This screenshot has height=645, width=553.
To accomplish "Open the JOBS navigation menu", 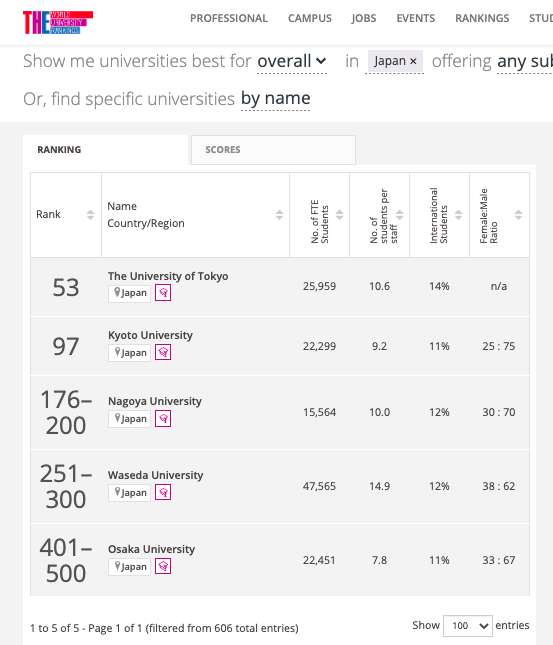I will point(364,19).
